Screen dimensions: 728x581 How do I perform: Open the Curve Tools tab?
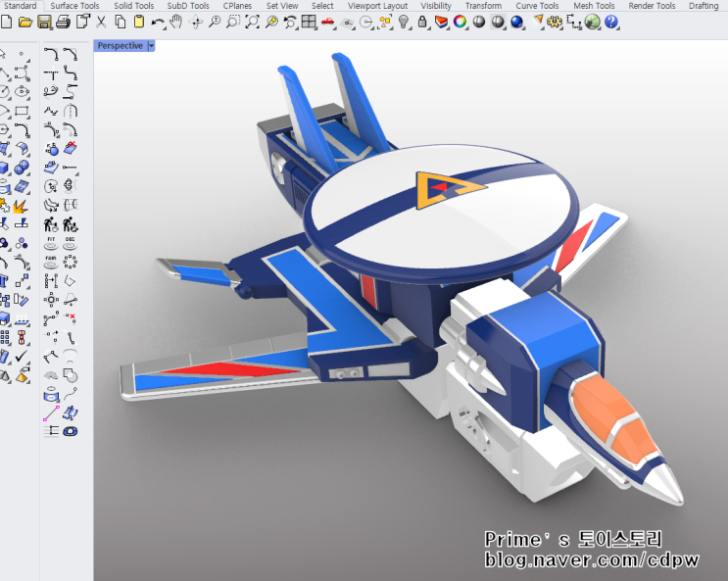[537, 6]
